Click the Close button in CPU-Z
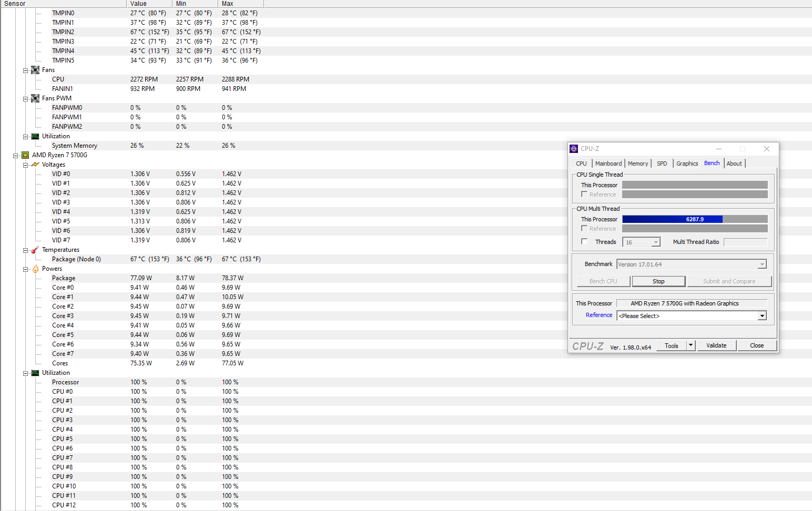Viewport: 812px width, 511px height. pos(757,345)
